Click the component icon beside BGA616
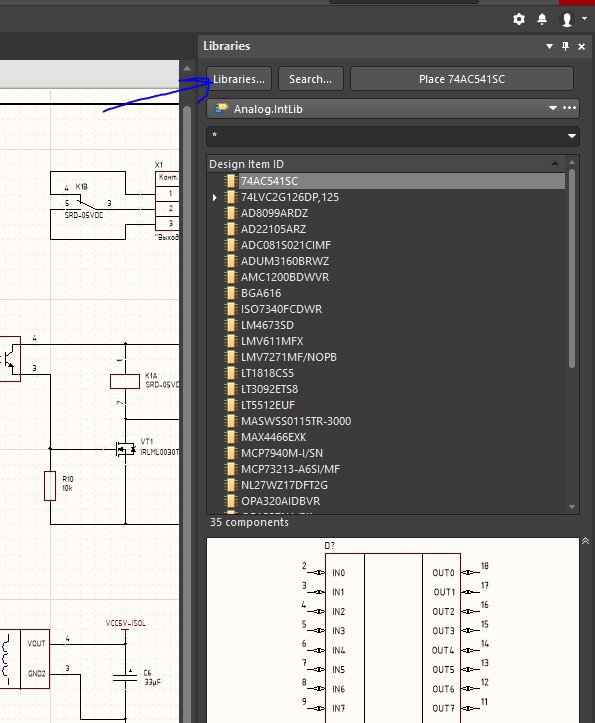 click(230, 293)
